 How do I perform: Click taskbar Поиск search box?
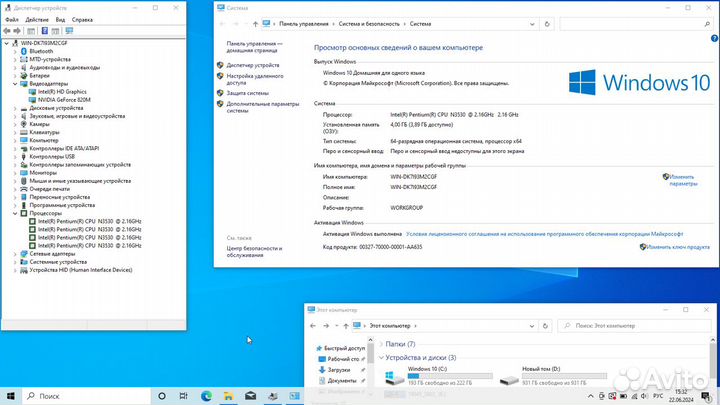click(x=86, y=396)
